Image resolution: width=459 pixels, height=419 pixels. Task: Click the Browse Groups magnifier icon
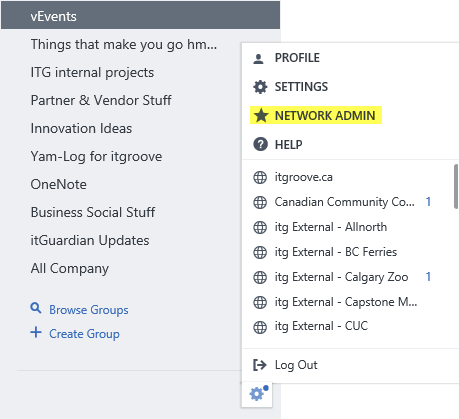36,308
